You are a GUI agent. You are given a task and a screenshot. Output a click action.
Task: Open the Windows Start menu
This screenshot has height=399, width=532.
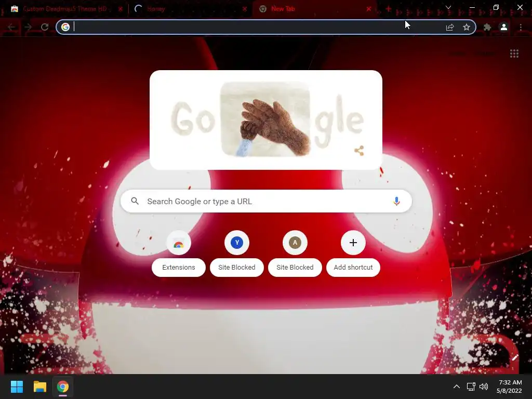point(17,387)
